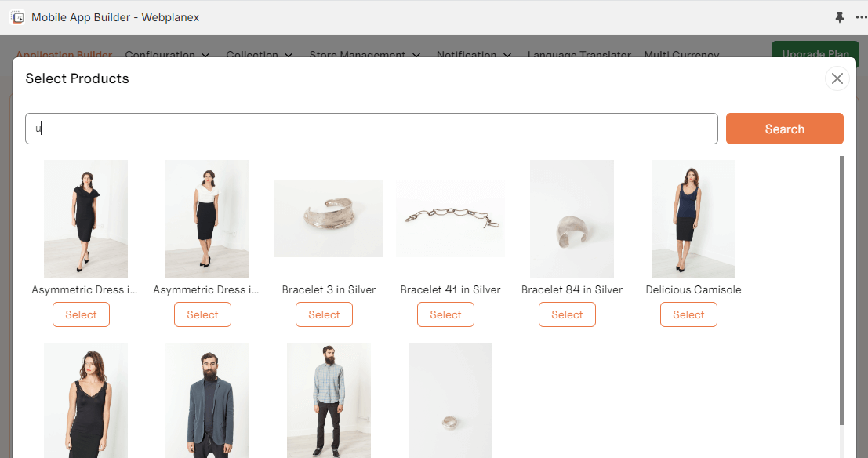Screen dimensions: 868x458
Task: Click the Bracelet 41 chain image
Action: [450, 218]
